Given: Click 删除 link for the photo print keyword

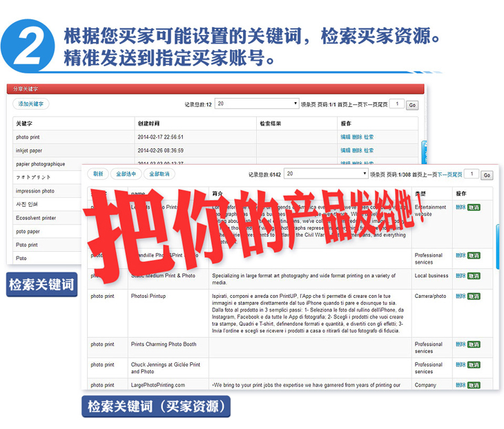Looking at the screenshot, I should click(x=357, y=137).
